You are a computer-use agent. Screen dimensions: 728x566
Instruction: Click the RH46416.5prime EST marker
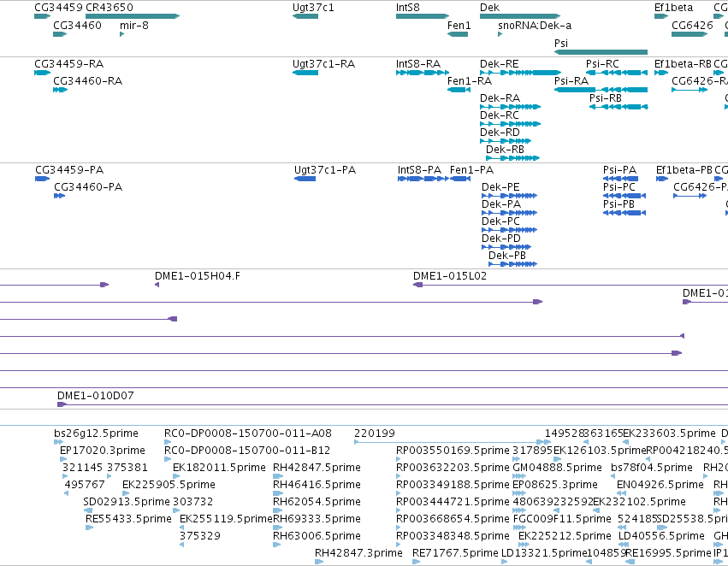tap(278, 493)
